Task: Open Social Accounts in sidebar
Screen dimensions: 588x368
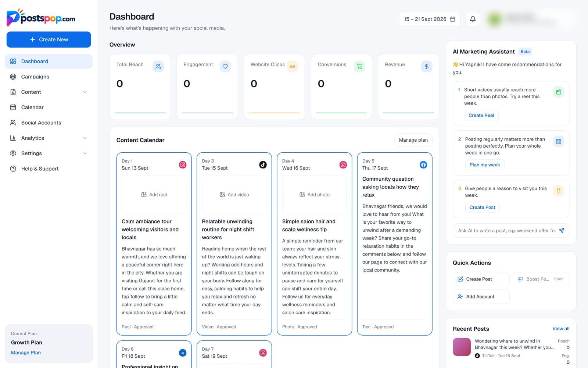Action: click(x=49, y=123)
